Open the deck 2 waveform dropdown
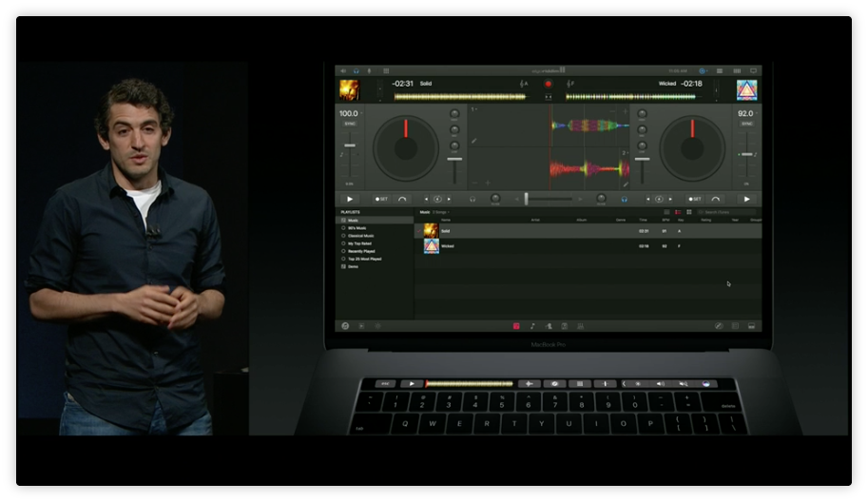The height and width of the screenshot is (502, 868). [625, 153]
